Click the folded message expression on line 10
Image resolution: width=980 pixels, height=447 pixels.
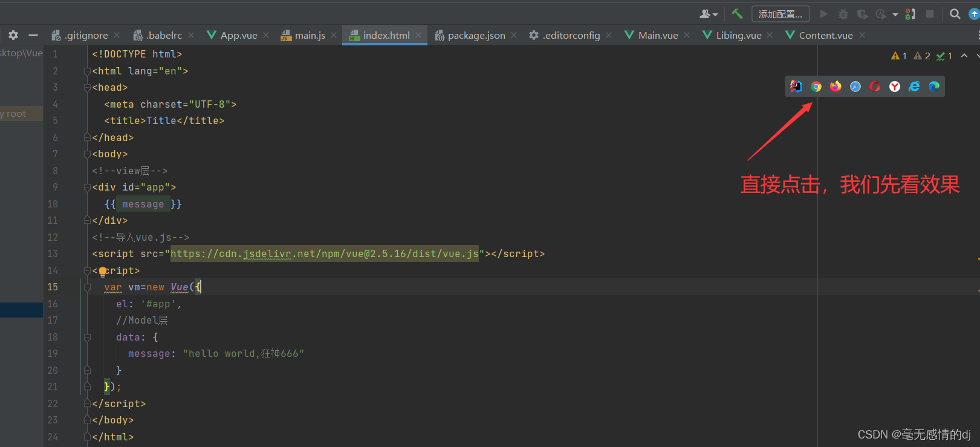click(x=143, y=204)
